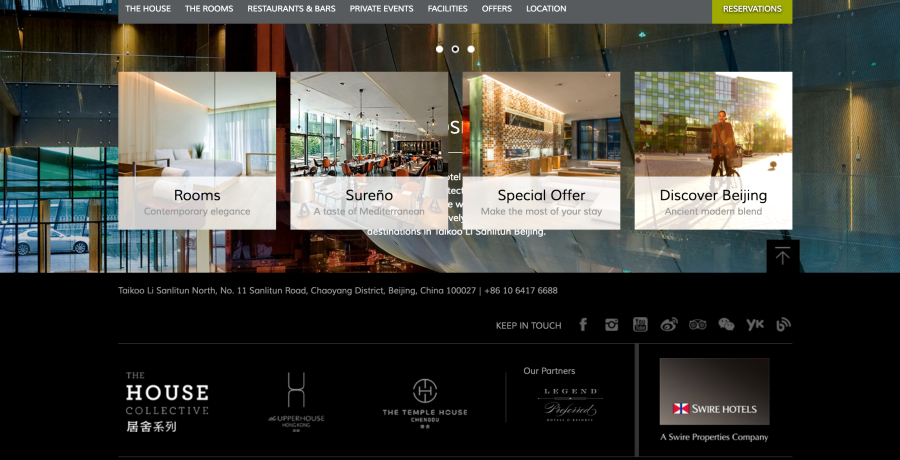Click 'A Swire Properties Company' text
Image resolution: width=900 pixels, height=460 pixels.
click(x=714, y=437)
